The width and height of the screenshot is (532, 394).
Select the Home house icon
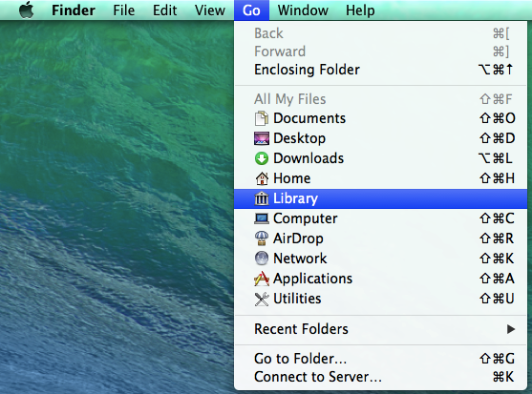coord(262,178)
